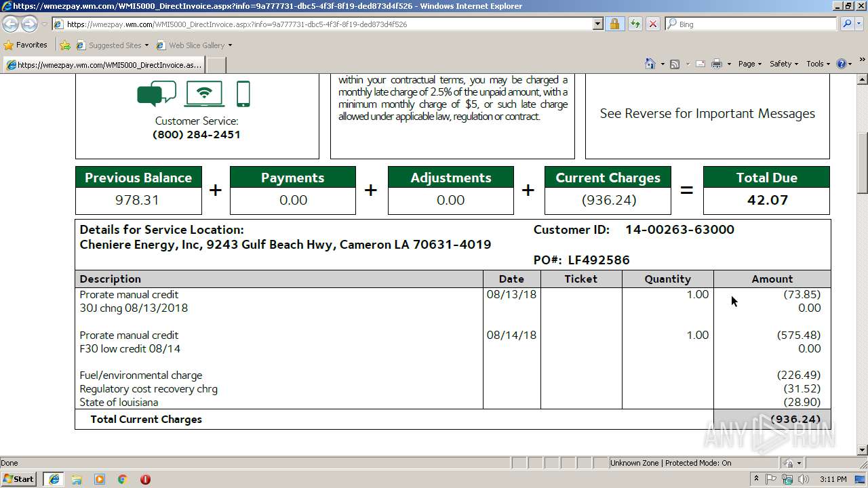Print the page with the printer icon
Screen dimensions: 868x488
(716, 64)
